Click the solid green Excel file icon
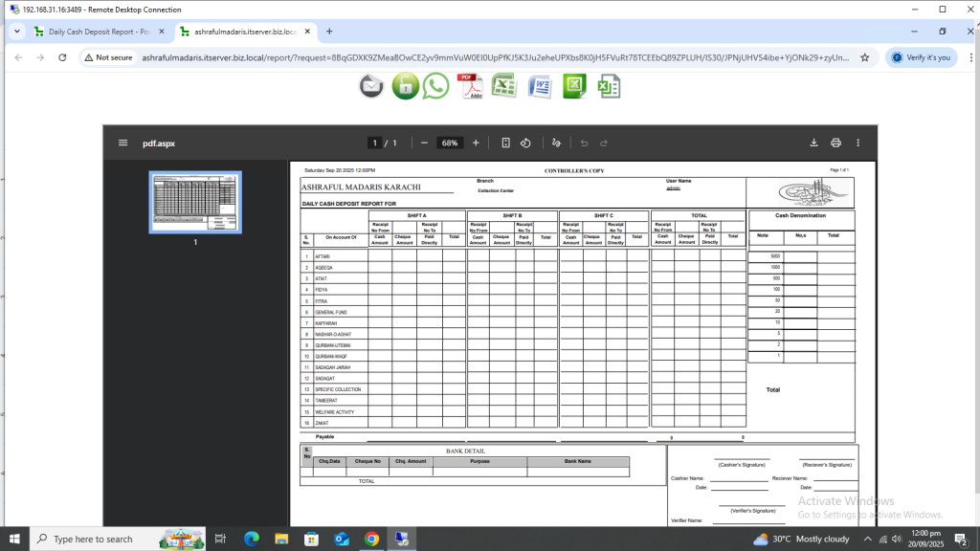 pyautogui.click(x=574, y=86)
